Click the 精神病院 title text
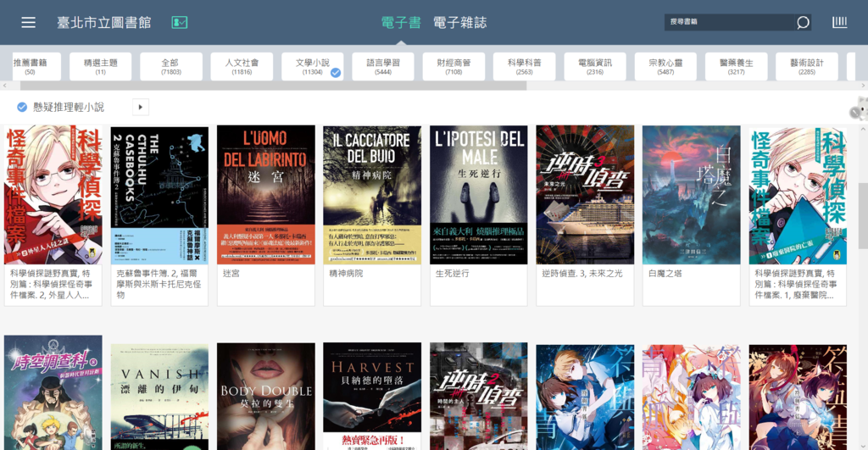 coord(346,274)
